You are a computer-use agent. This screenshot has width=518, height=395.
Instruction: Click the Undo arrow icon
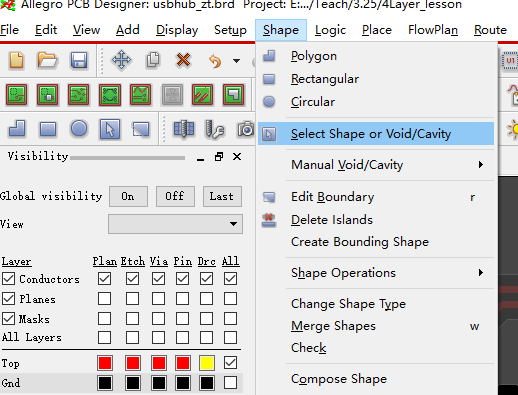pyautogui.click(x=215, y=61)
